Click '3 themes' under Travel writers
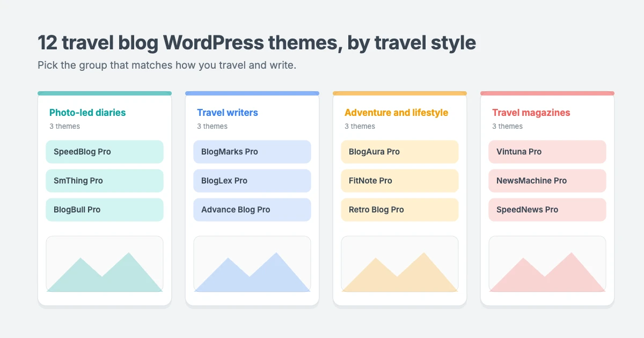 click(212, 126)
